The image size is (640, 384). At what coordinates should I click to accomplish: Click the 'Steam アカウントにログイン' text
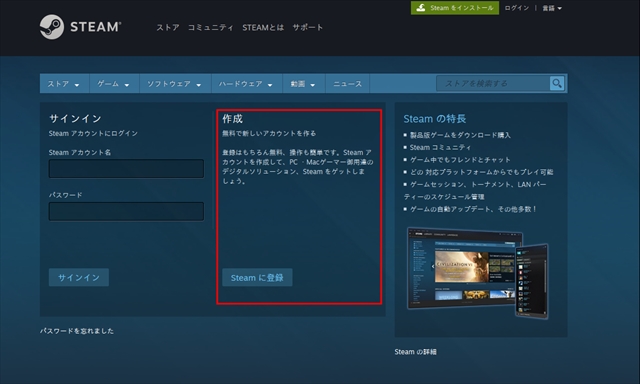point(93,133)
